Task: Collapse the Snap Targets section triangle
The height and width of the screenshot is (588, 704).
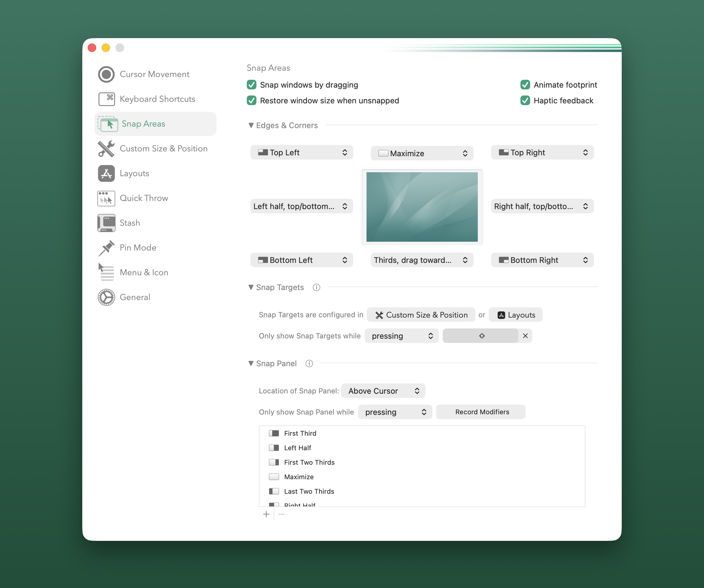Action: 251,287
